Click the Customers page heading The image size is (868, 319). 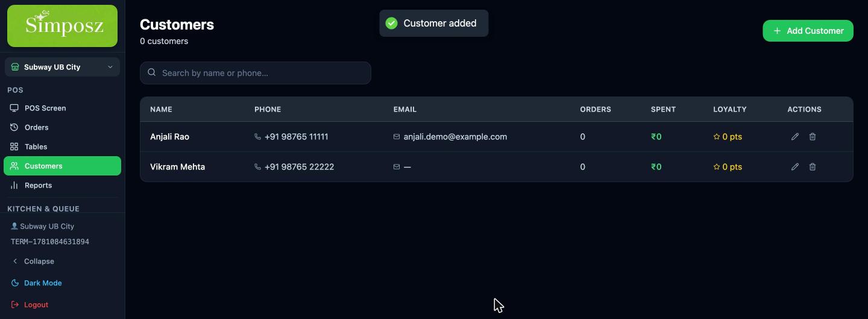(177, 25)
